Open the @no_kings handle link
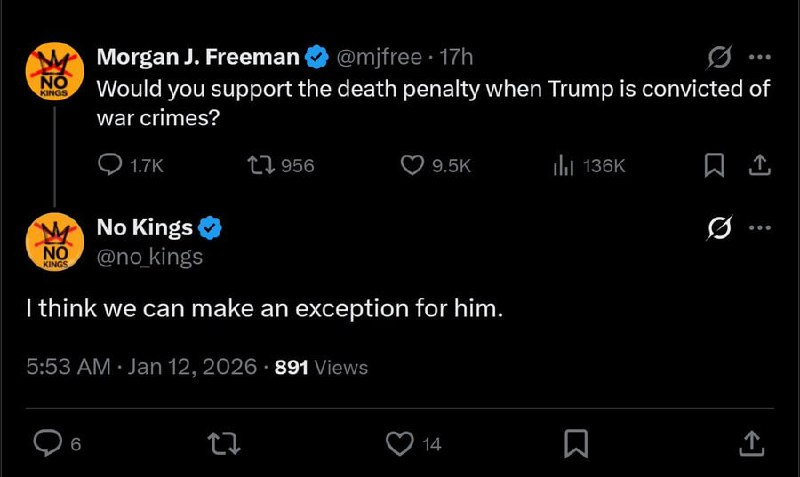The image size is (800, 477). coord(149,257)
